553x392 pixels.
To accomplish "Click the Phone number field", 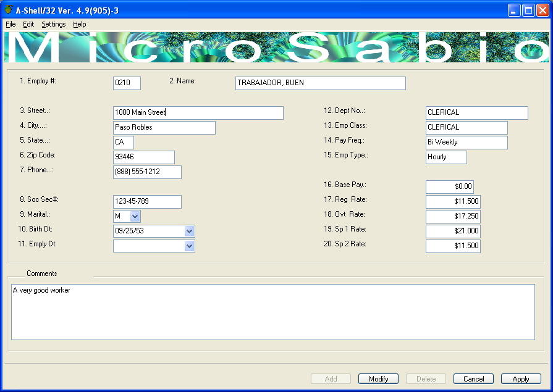I will [x=147, y=172].
